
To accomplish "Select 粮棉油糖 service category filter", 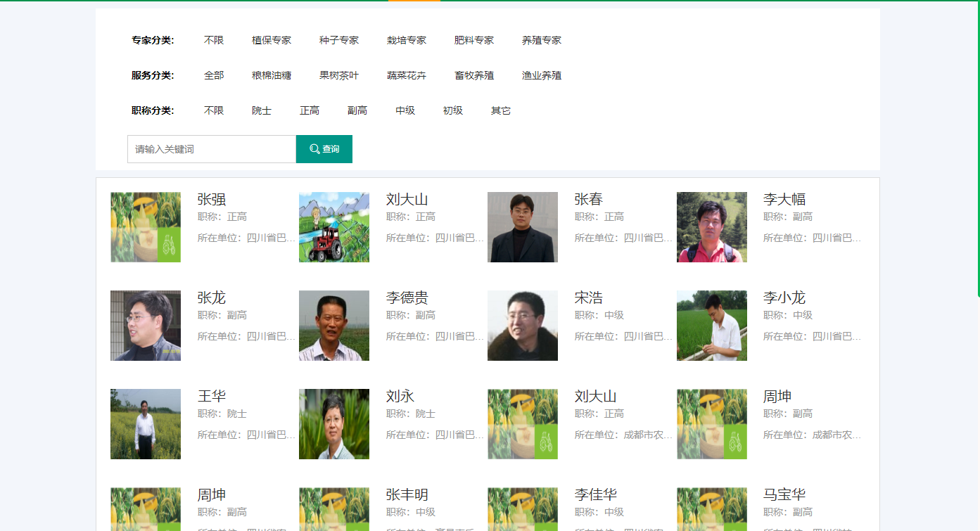I will coord(272,75).
